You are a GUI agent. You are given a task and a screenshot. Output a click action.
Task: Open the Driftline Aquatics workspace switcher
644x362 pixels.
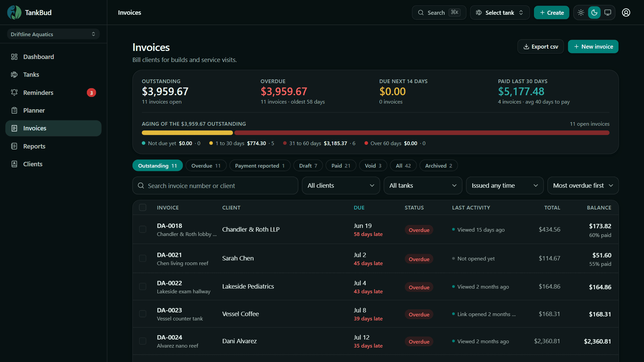pyautogui.click(x=53, y=34)
